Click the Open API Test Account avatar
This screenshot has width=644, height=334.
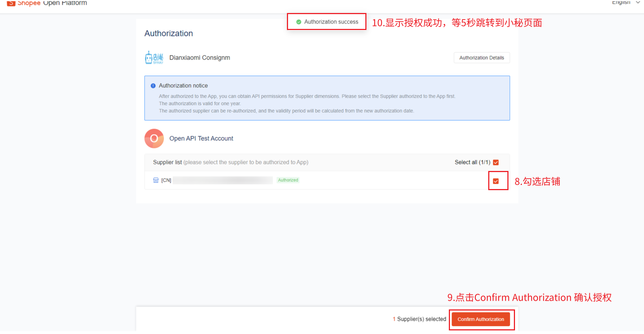point(154,138)
